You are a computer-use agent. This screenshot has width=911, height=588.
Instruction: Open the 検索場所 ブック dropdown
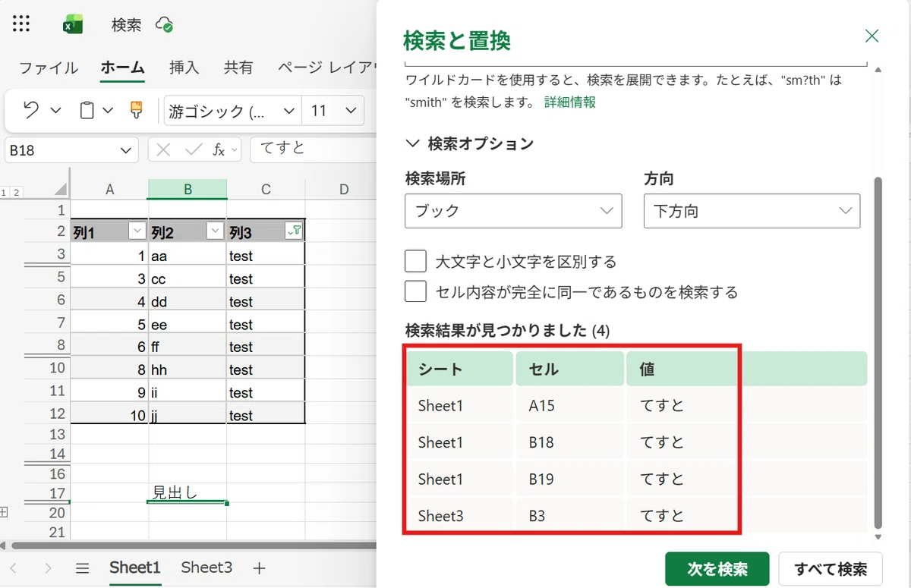[x=513, y=211]
